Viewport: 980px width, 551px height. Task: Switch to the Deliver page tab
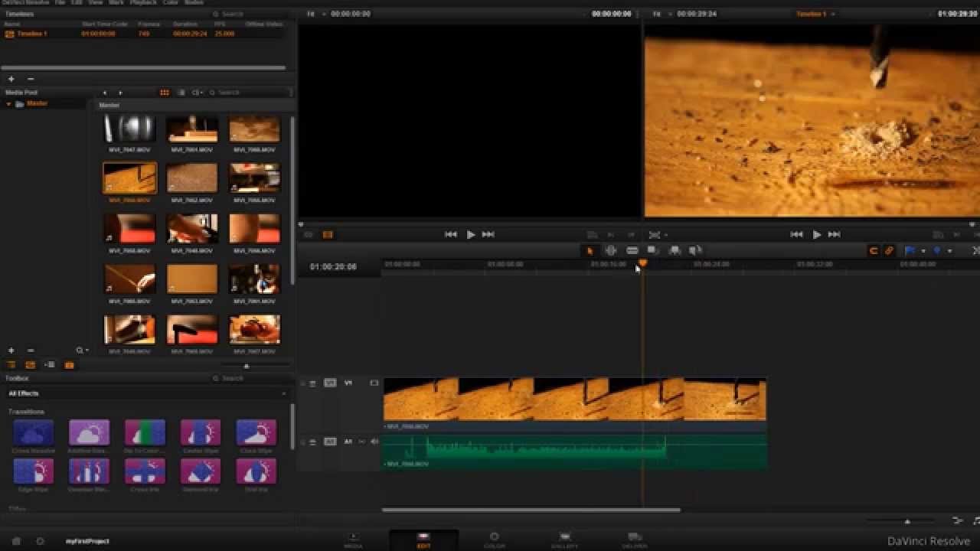click(635, 540)
